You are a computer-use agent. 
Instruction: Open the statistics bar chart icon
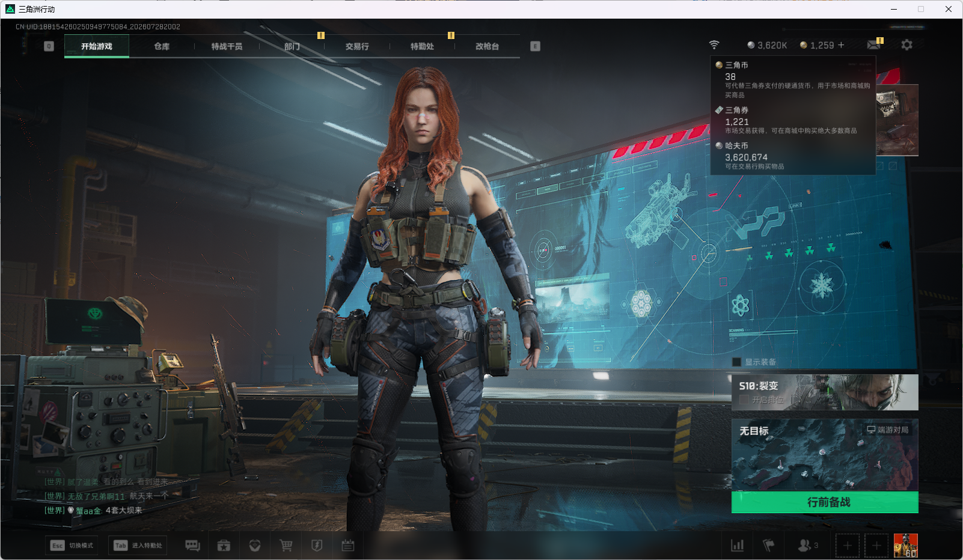click(x=737, y=546)
